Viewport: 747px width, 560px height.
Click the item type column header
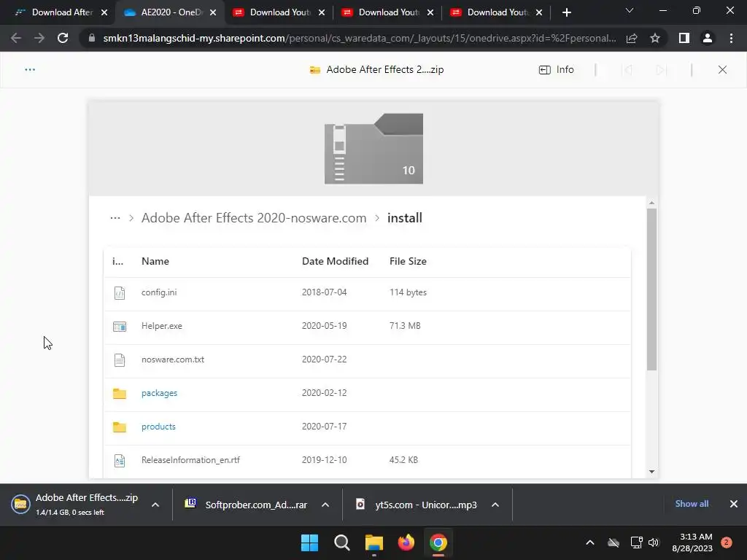click(x=117, y=261)
